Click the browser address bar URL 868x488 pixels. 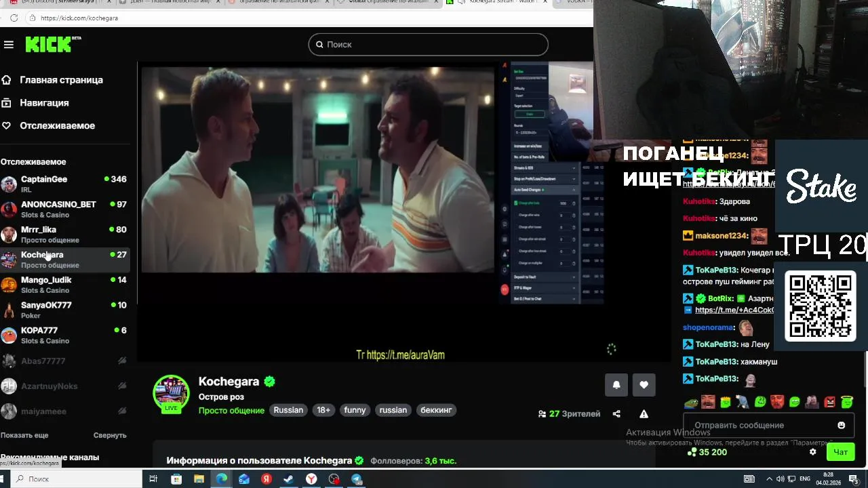click(x=79, y=18)
